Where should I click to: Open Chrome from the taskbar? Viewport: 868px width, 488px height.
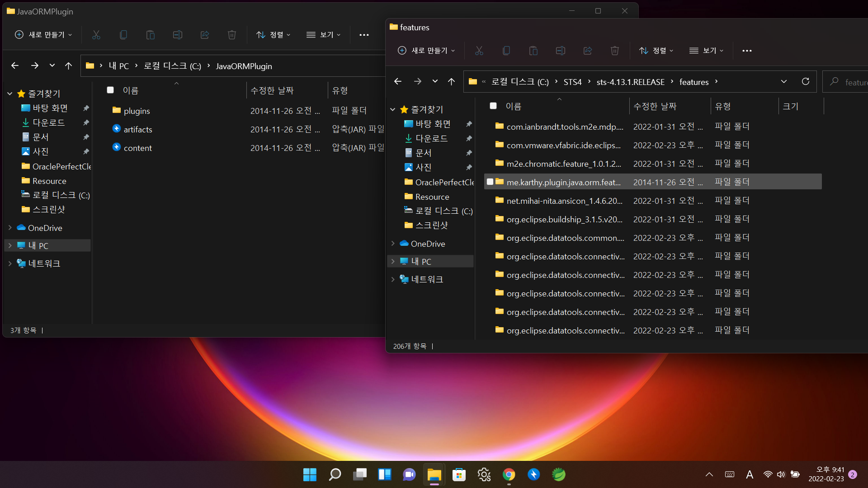pos(509,474)
